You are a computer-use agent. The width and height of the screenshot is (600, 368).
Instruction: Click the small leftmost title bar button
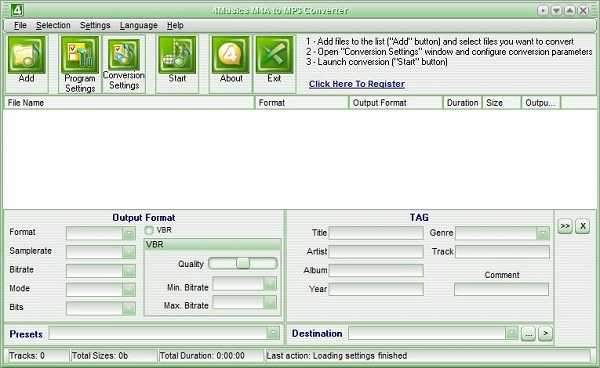click(543, 10)
